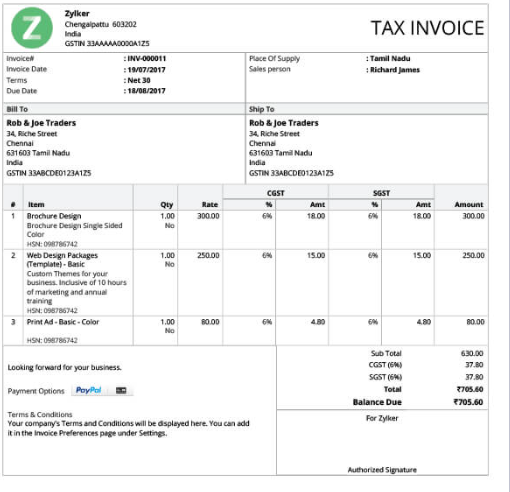Viewport: 510px width, 492px height.
Task: Click the Bill To GSTIN 33ABCDE0123A1Z5
Action: point(49,173)
